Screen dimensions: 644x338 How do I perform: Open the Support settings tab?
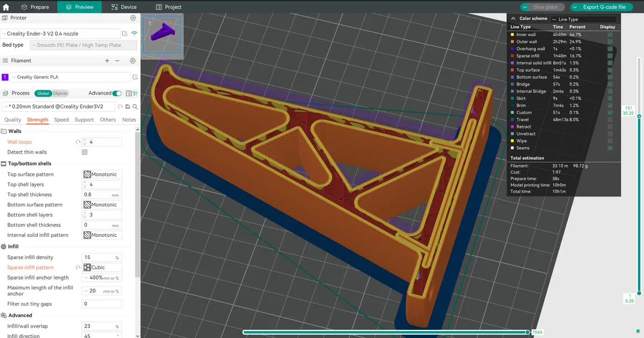tap(84, 120)
